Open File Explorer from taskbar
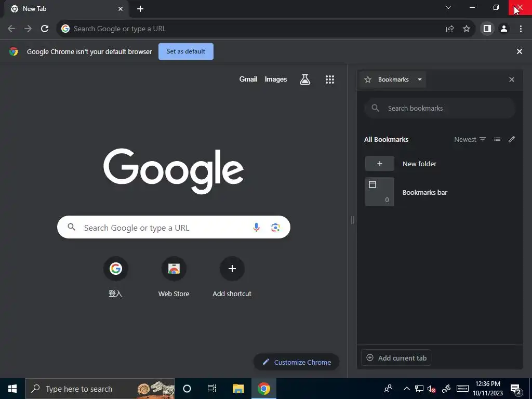Viewport: 532px width, 399px height. click(238, 389)
